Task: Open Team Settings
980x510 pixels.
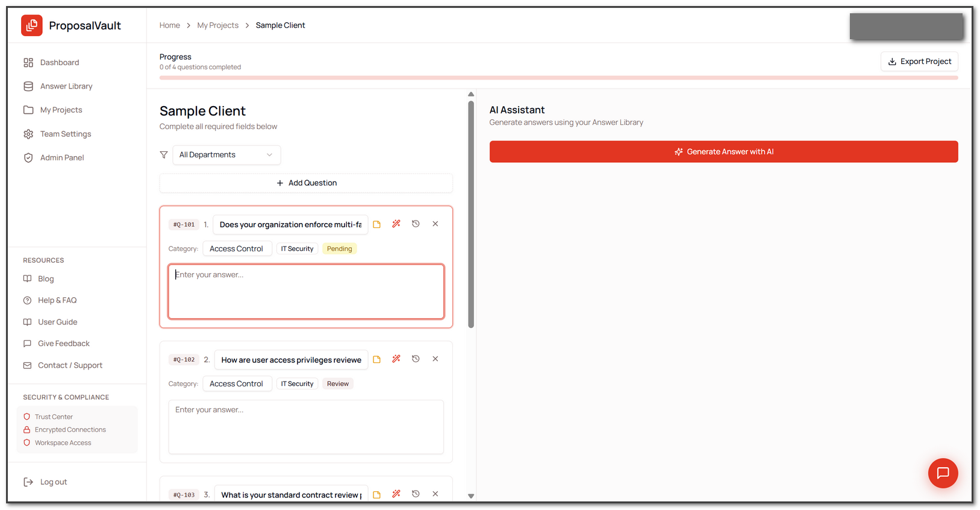Action: tap(66, 134)
